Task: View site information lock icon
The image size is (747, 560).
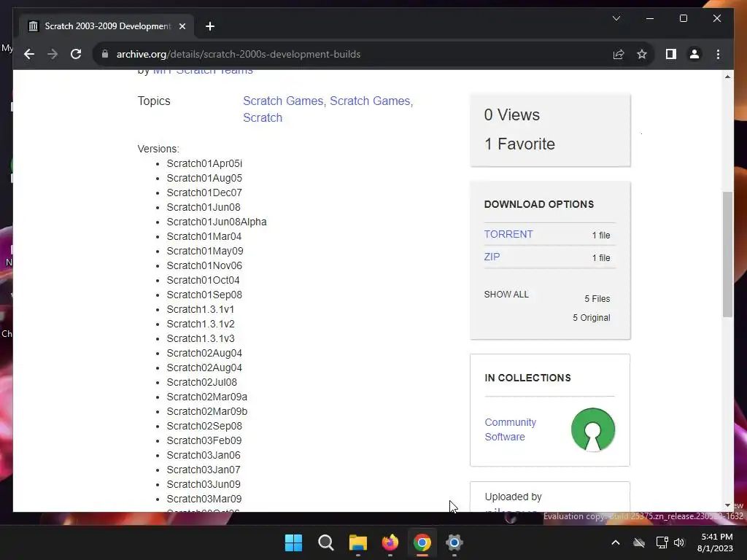Action: [x=105, y=54]
